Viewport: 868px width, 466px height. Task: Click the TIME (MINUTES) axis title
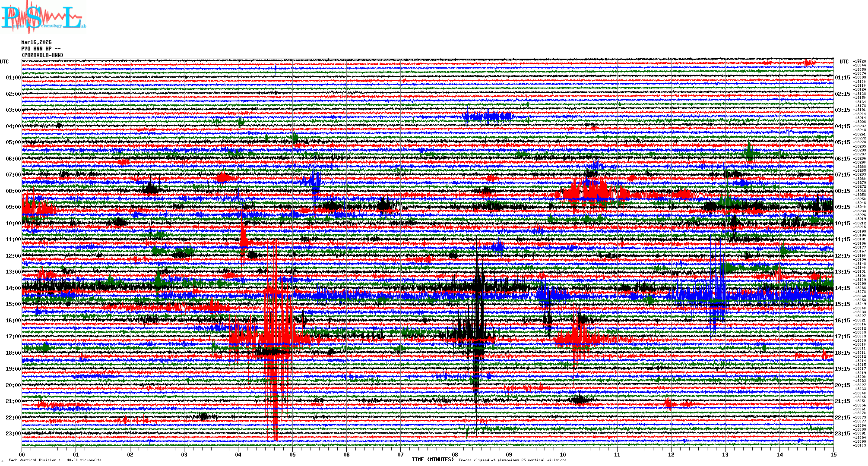(x=433, y=460)
